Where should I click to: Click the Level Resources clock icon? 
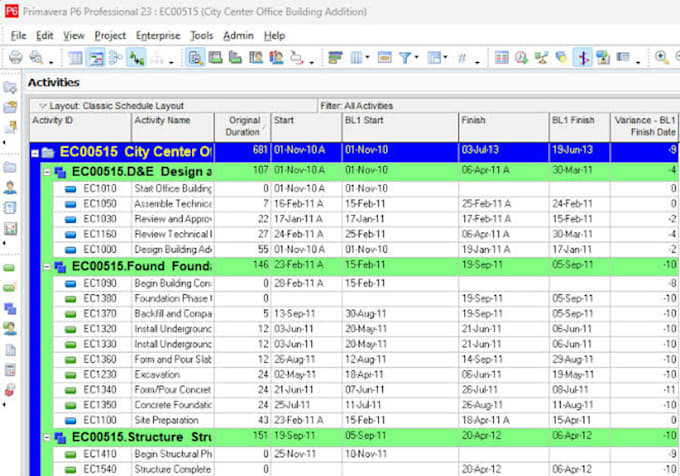521,58
